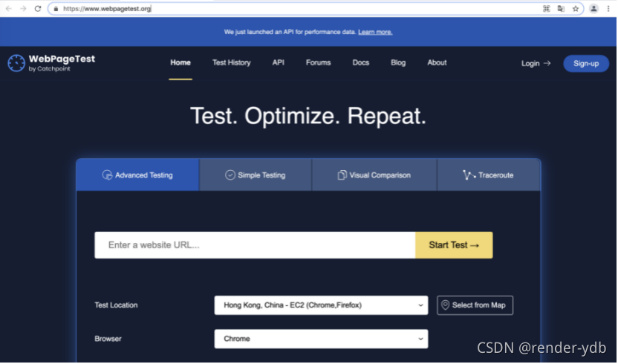Click the by Catchpoint text
618x364 pixels.
coord(49,69)
